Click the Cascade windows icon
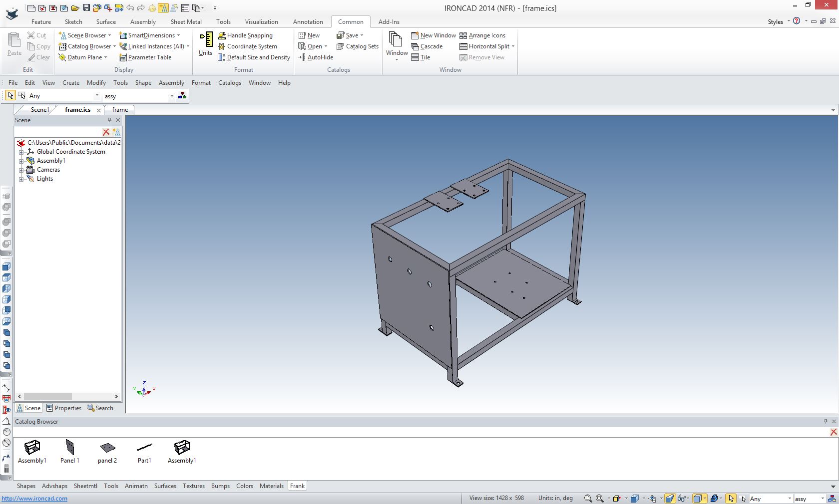The width and height of the screenshot is (839, 504). (x=427, y=46)
